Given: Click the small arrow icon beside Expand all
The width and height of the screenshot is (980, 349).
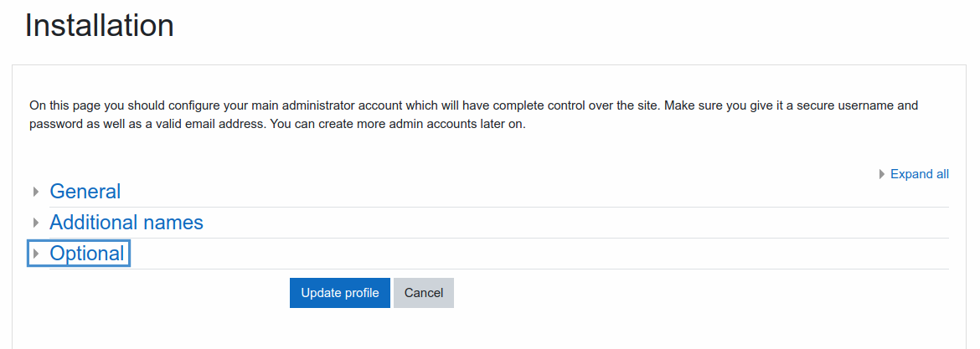Looking at the screenshot, I should click(882, 174).
